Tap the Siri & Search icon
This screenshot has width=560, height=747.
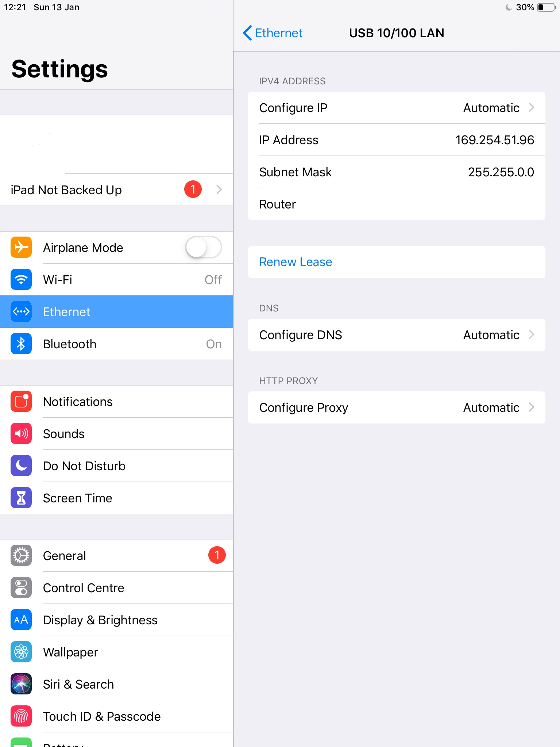(x=21, y=684)
